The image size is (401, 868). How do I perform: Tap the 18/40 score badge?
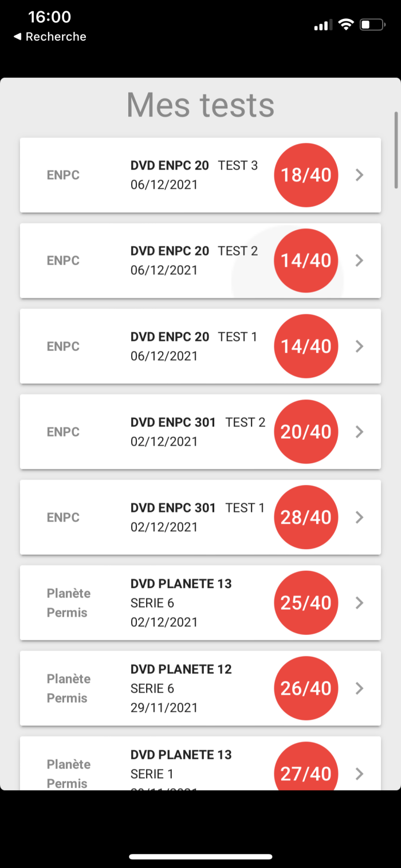coord(306,175)
